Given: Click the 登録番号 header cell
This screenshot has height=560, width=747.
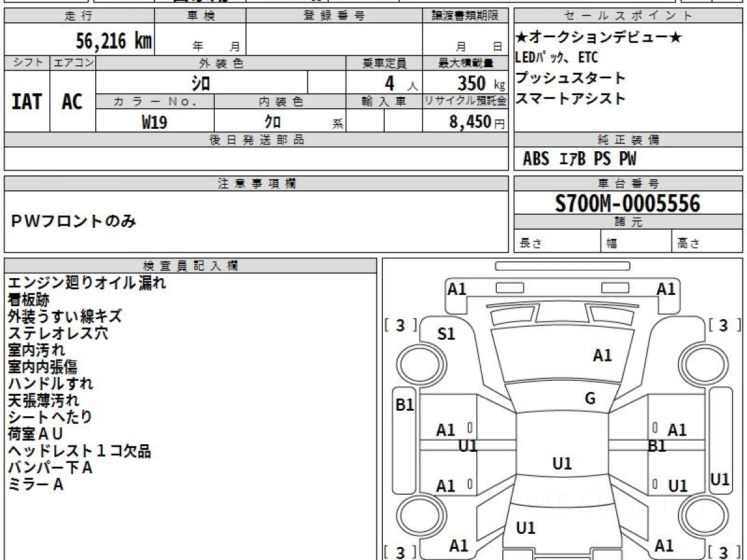Looking at the screenshot, I should (334, 16).
